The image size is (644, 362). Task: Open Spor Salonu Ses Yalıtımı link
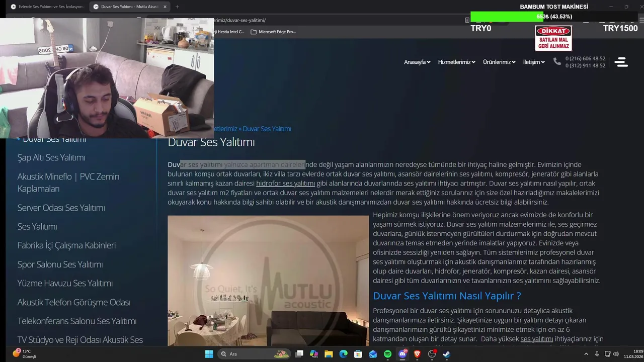[60, 264]
